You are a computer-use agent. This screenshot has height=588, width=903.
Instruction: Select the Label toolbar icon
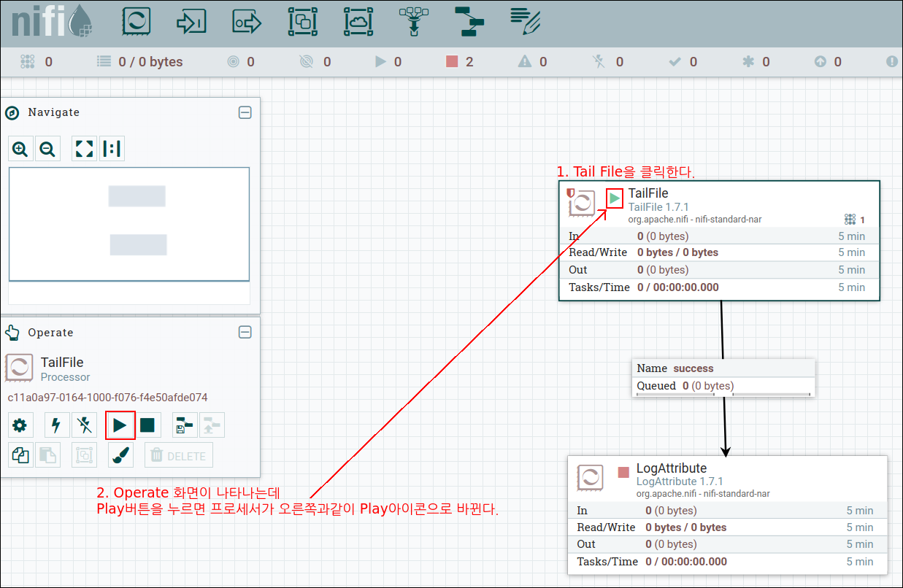(526, 22)
